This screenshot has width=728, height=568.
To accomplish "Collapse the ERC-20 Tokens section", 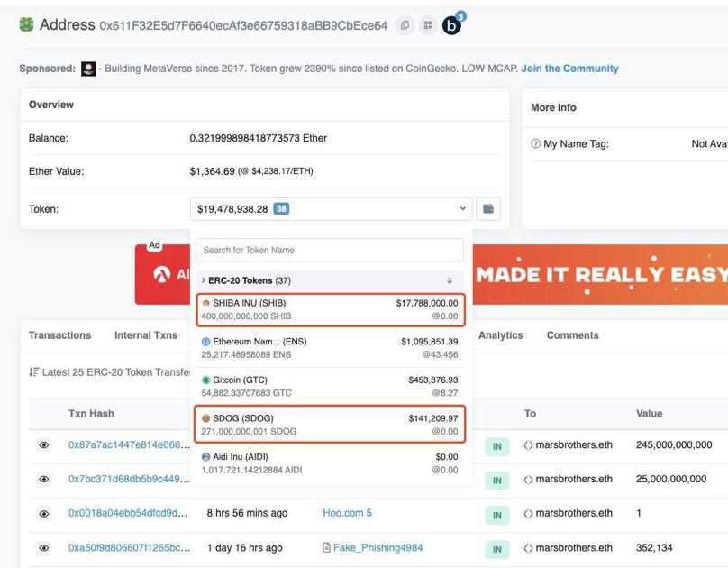I will tap(203, 279).
